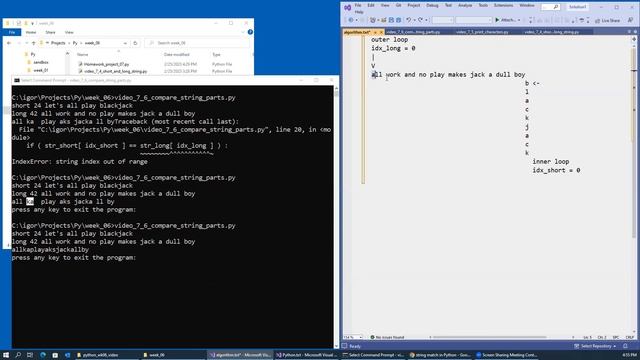The height and width of the screenshot is (360, 640).
Task: Click the Visual Studio search box
Action: pyautogui.click(x=550, y=7)
